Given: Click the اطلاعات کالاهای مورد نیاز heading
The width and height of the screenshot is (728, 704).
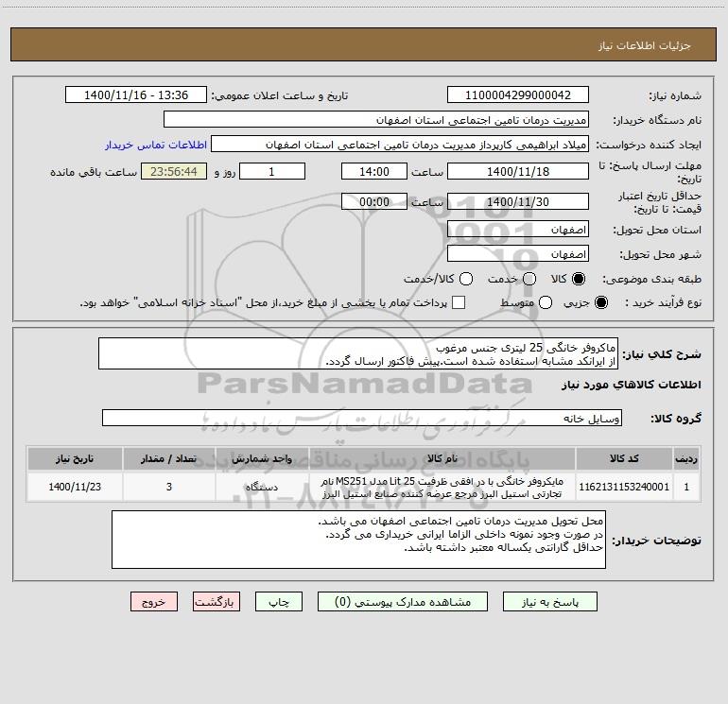Looking at the screenshot, I should (x=631, y=385).
